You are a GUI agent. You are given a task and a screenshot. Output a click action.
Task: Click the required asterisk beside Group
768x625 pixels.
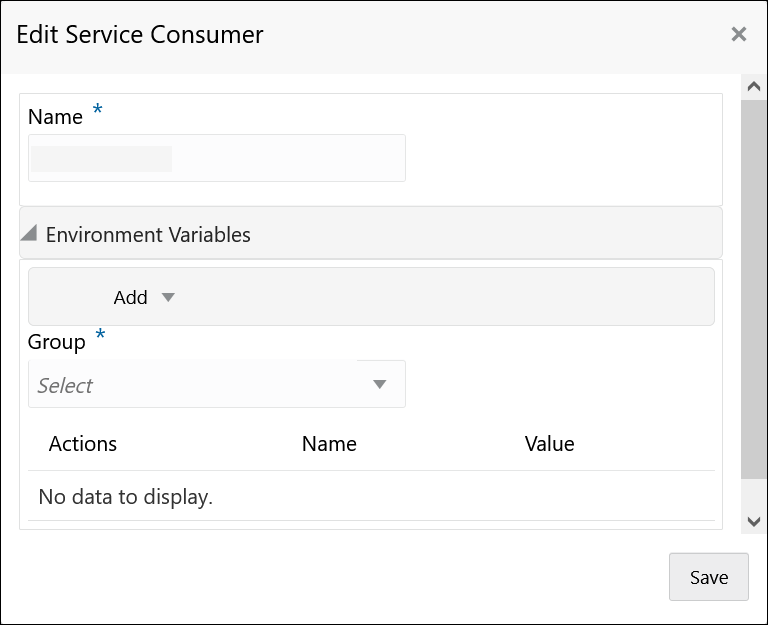click(x=100, y=336)
